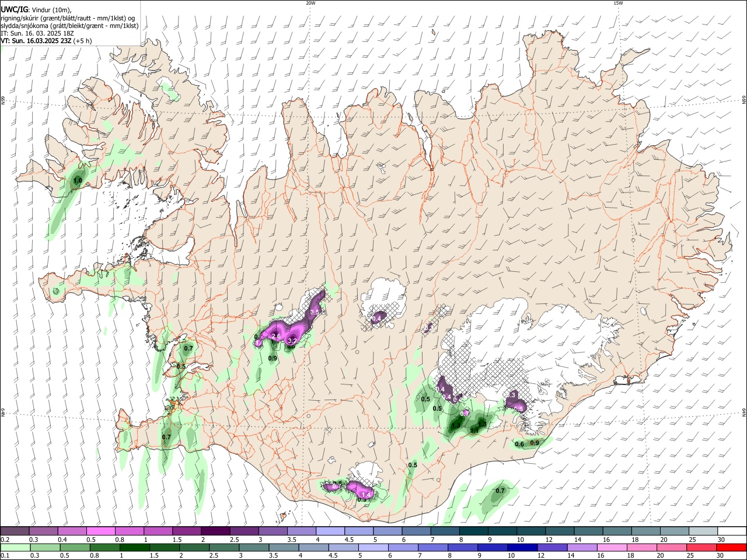
Task: Click the 0.4 value on central hatched glacier
Action: 377,318
